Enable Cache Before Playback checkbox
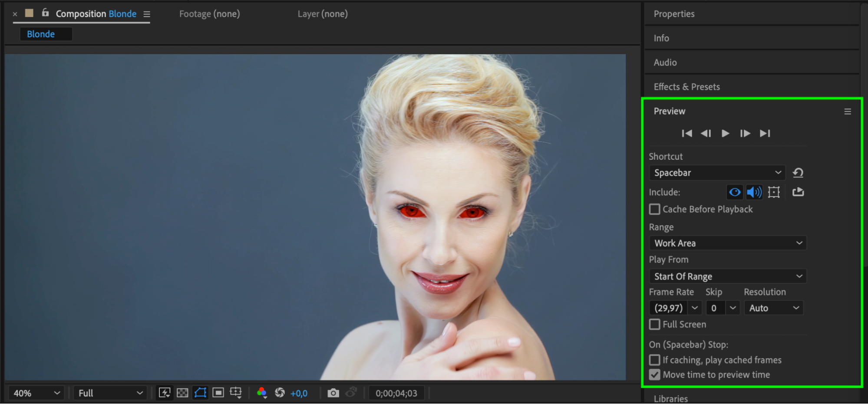 coord(654,209)
